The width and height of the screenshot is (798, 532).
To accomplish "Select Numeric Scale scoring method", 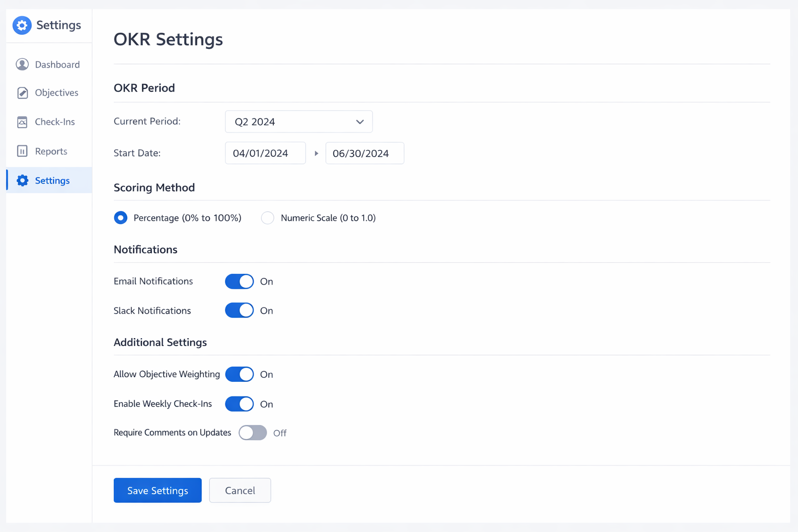I will point(267,218).
